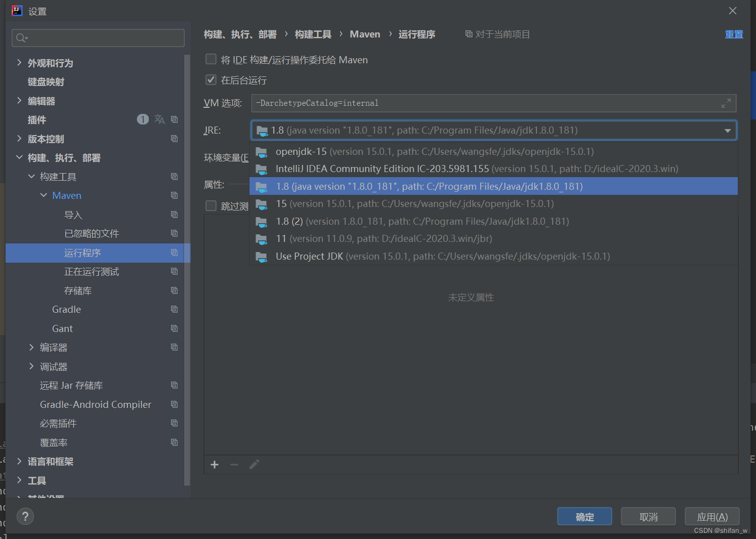The height and width of the screenshot is (539, 756).
Task: Click the project-level icon beside 正在运行测试
Action: (175, 271)
